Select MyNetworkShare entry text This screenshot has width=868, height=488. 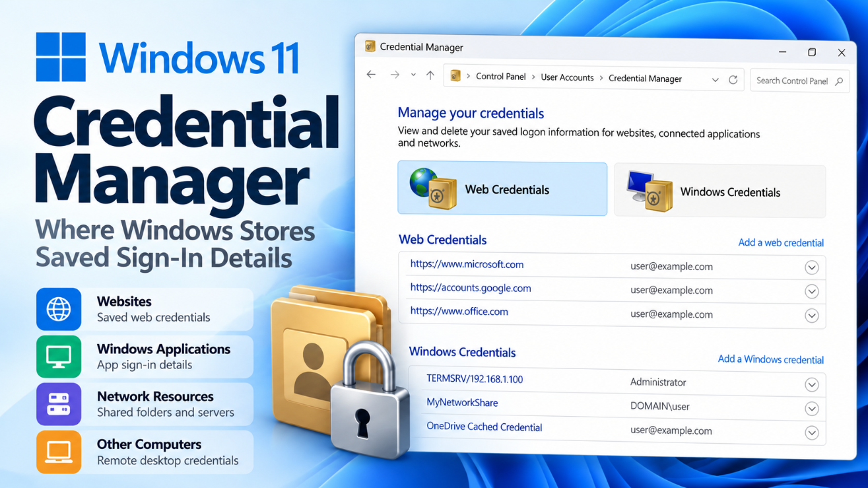[462, 403]
